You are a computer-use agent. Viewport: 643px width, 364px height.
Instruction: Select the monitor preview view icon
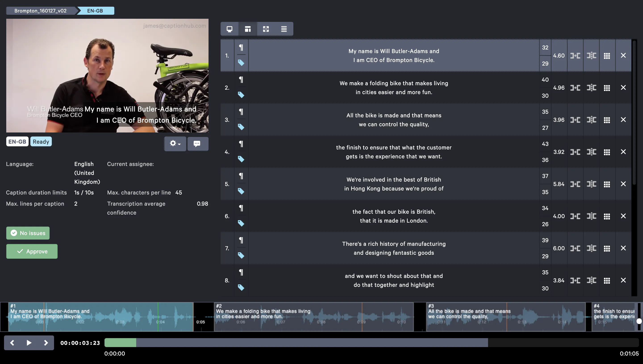[x=230, y=29]
